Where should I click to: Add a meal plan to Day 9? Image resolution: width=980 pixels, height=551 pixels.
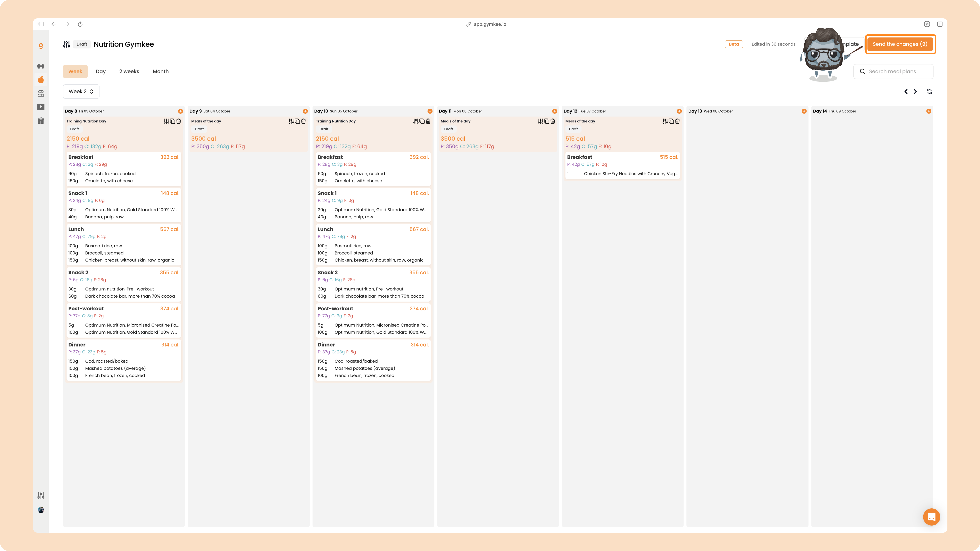pyautogui.click(x=305, y=111)
